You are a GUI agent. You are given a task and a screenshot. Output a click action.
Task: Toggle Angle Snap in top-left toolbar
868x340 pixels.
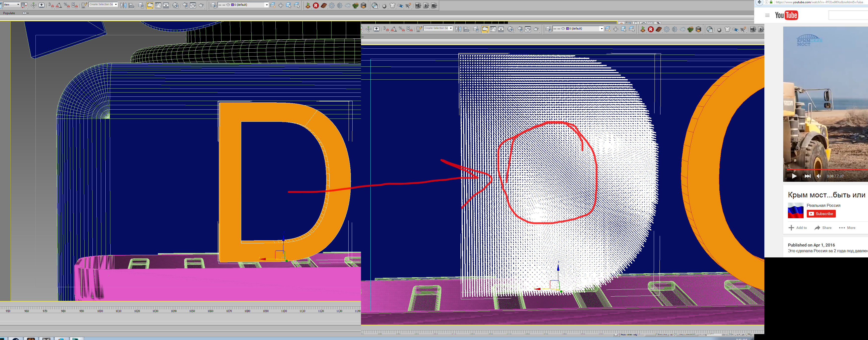pyautogui.click(x=59, y=5)
